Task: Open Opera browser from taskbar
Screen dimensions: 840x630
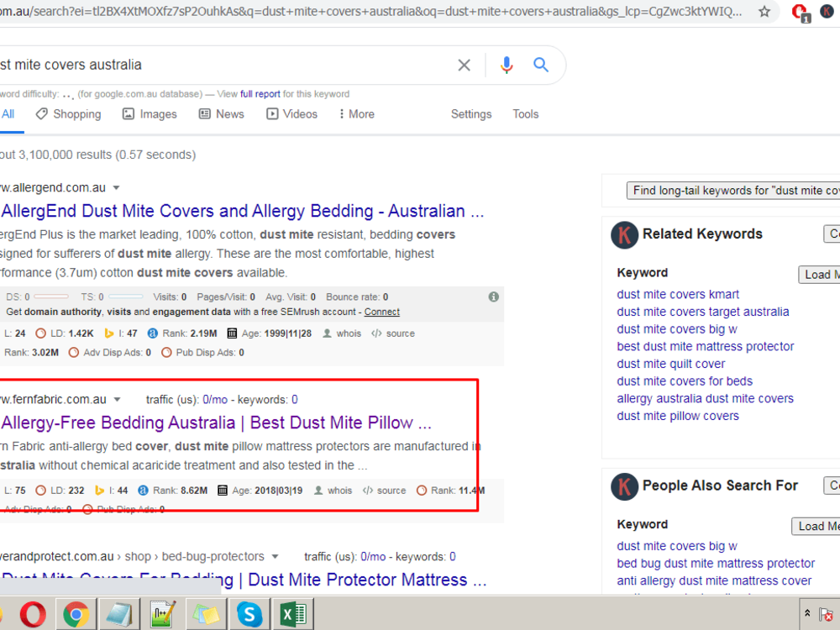Action: (33, 614)
